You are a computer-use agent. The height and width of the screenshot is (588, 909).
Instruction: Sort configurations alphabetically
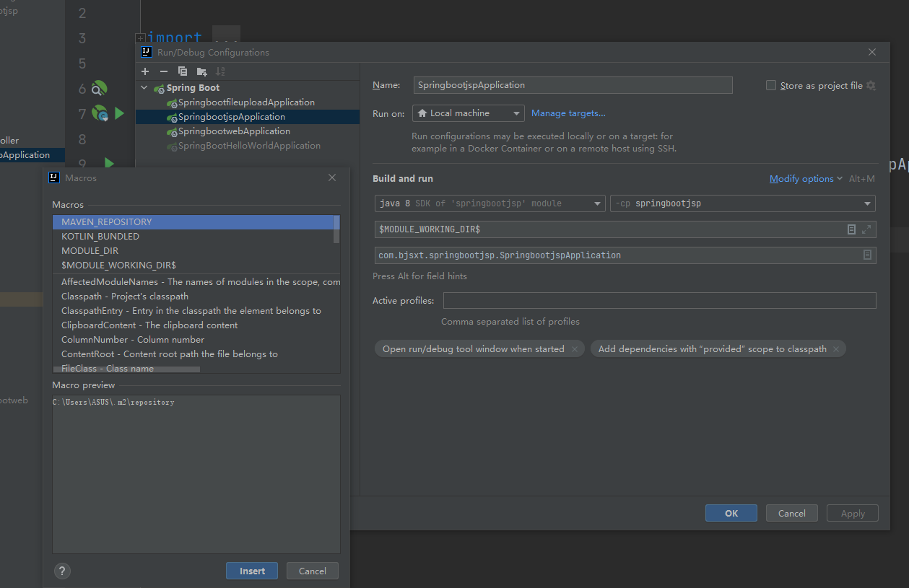click(x=221, y=71)
